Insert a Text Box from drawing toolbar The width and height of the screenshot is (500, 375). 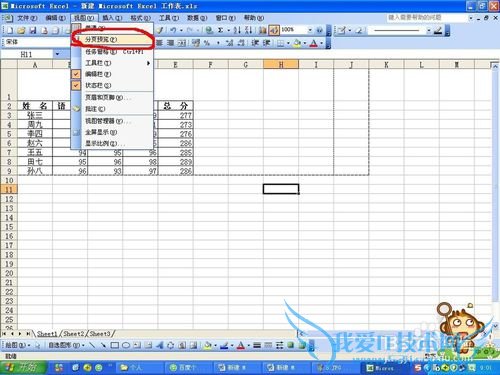tap(137, 345)
